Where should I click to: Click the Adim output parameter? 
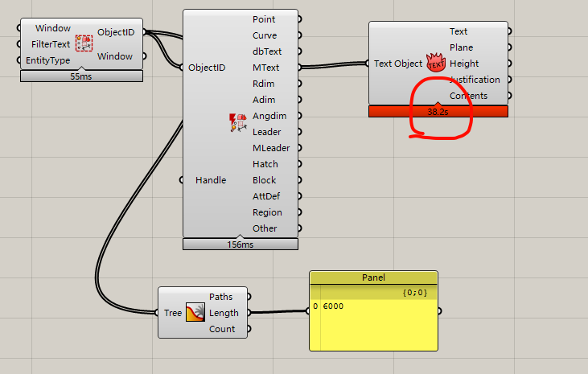click(x=264, y=100)
